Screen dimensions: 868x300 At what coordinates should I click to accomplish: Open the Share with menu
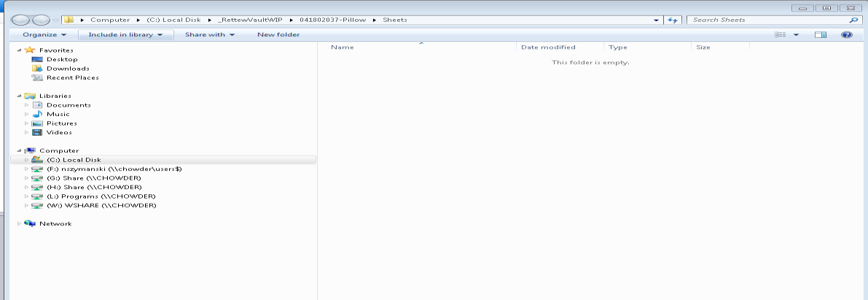[x=209, y=34]
